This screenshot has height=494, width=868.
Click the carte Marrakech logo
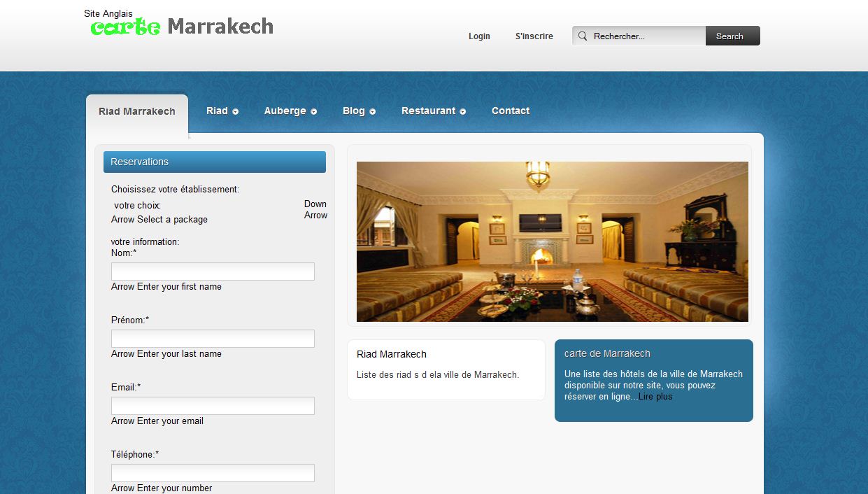click(x=182, y=27)
